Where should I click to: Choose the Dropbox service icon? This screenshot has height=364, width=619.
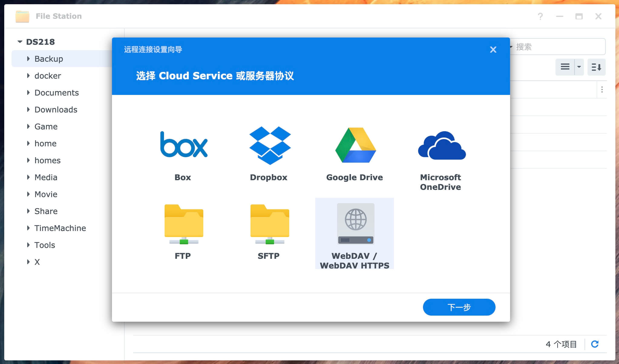click(x=270, y=146)
